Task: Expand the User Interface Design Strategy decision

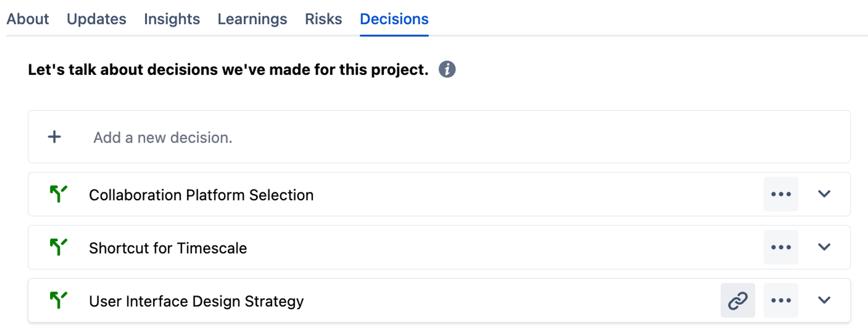Action: click(x=824, y=300)
